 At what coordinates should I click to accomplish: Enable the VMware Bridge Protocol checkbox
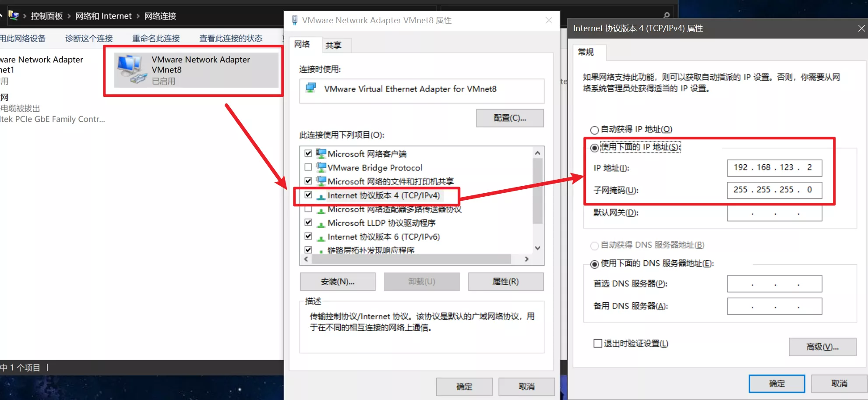(x=308, y=167)
